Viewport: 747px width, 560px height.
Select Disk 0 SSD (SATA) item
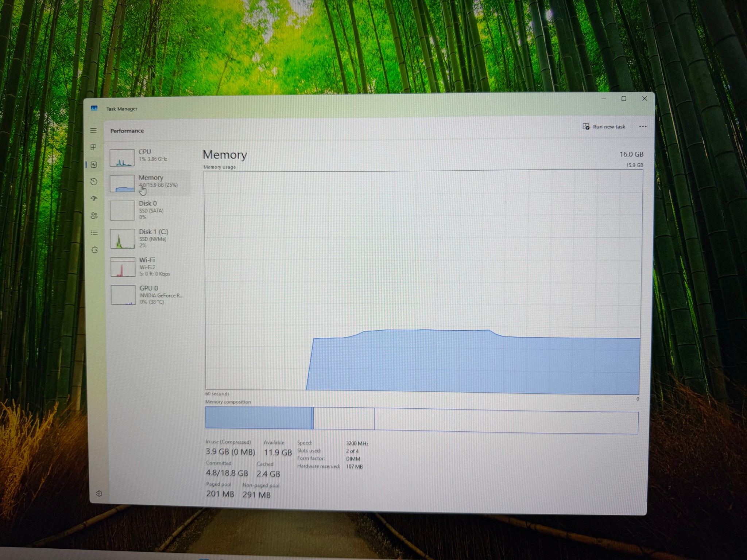coord(149,210)
